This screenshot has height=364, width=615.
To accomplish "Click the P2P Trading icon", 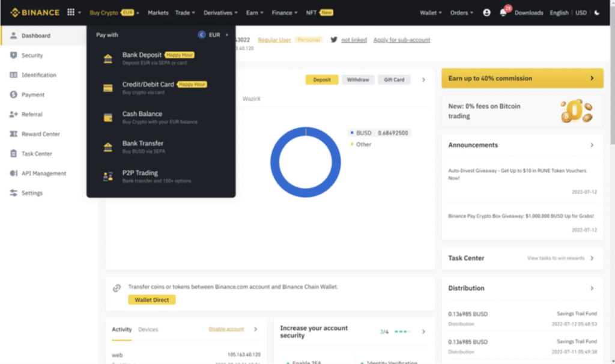I will (108, 177).
